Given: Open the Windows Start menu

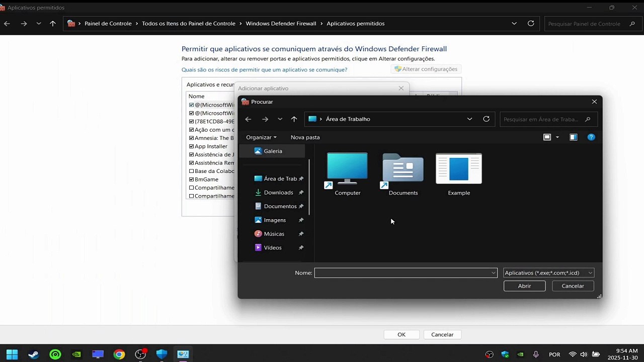Looking at the screenshot, I should click(12, 354).
